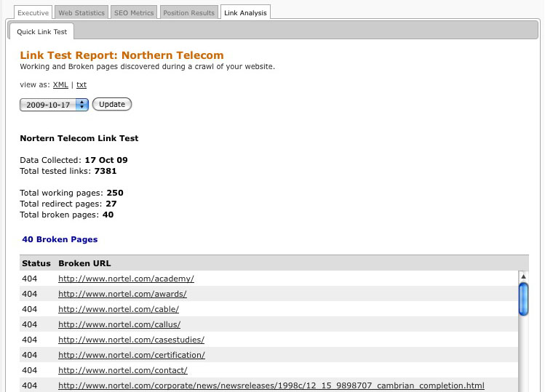Click the Status column header
Image resolution: width=545 pixels, height=392 pixels.
36,263
